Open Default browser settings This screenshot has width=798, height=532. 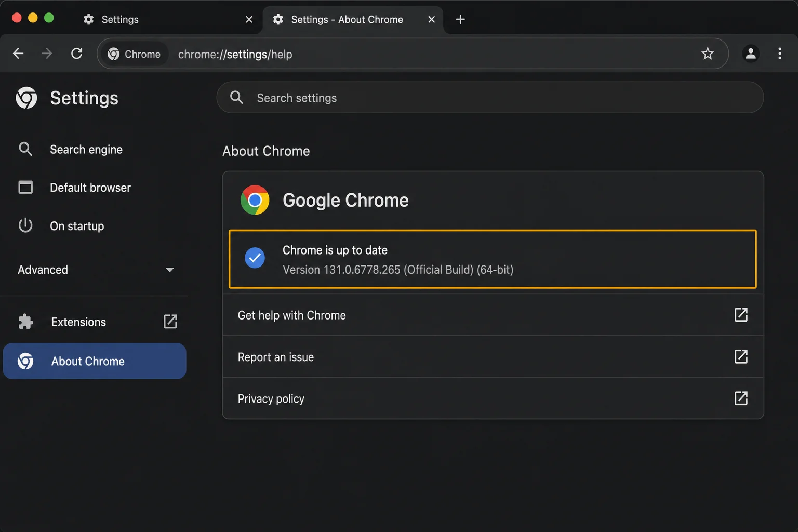[94, 188]
